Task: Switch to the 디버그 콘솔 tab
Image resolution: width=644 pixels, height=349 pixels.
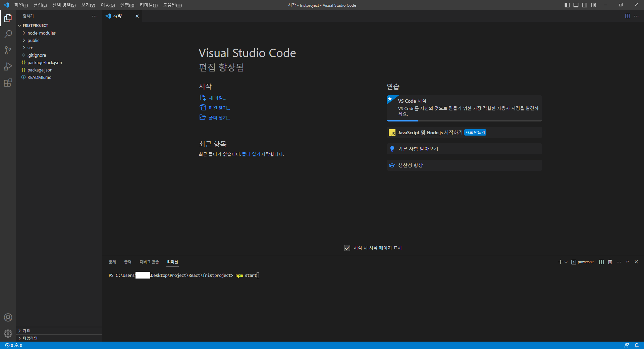Action: tap(149, 262)
